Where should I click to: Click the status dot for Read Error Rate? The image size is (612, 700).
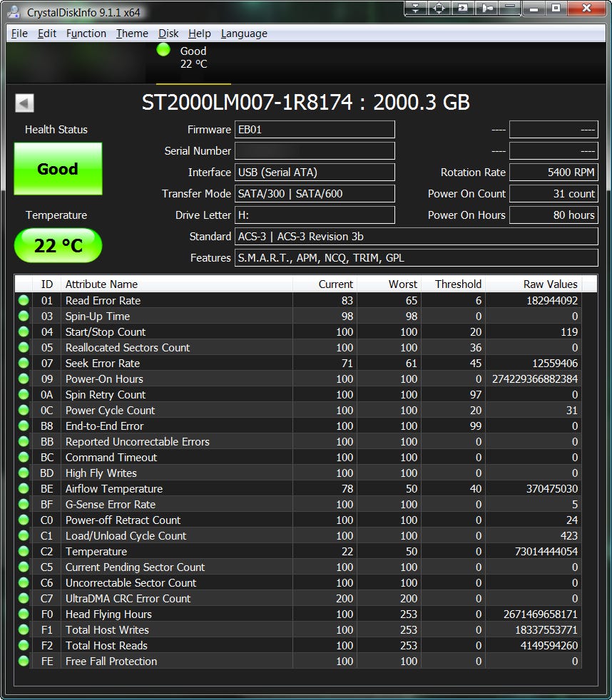tap(24, 301)
